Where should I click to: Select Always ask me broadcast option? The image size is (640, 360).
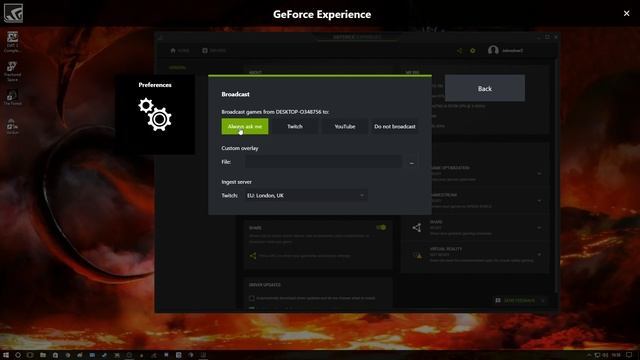245,127
